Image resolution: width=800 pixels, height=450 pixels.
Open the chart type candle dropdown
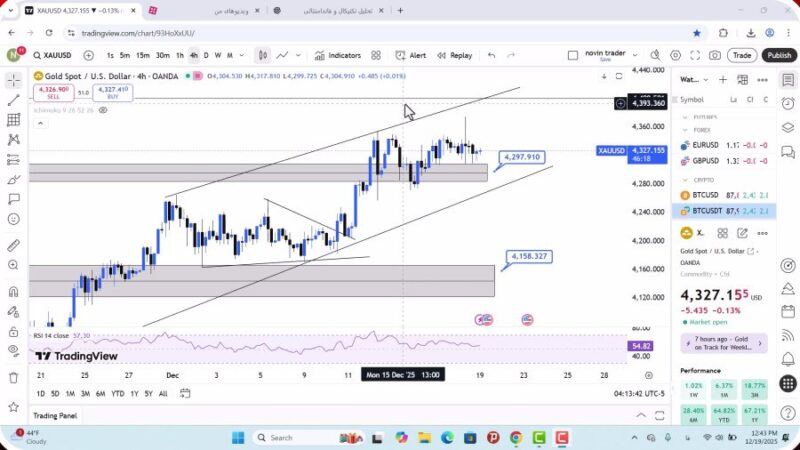(263, 55)
